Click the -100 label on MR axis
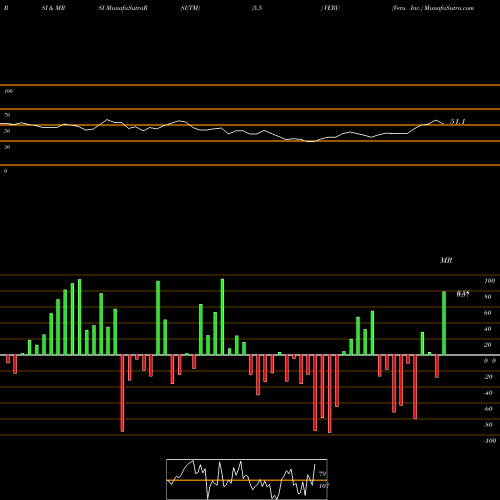This screenshot has width=500, height=500. (490, 441)
